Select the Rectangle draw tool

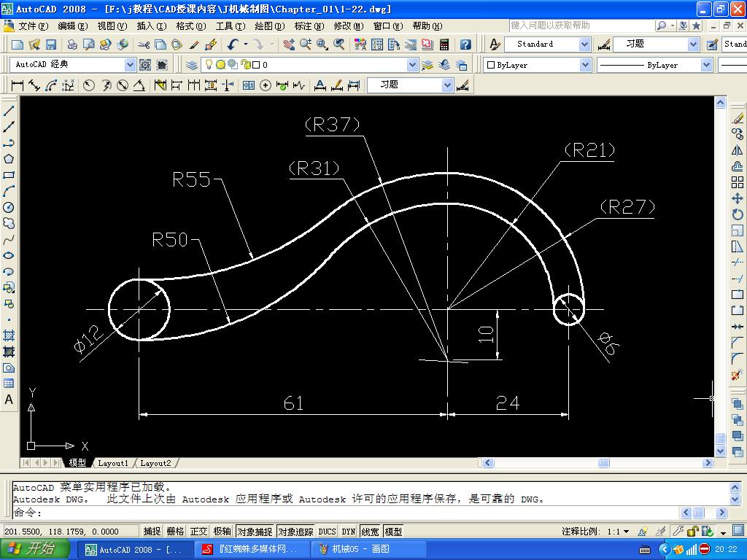(9, 175)
